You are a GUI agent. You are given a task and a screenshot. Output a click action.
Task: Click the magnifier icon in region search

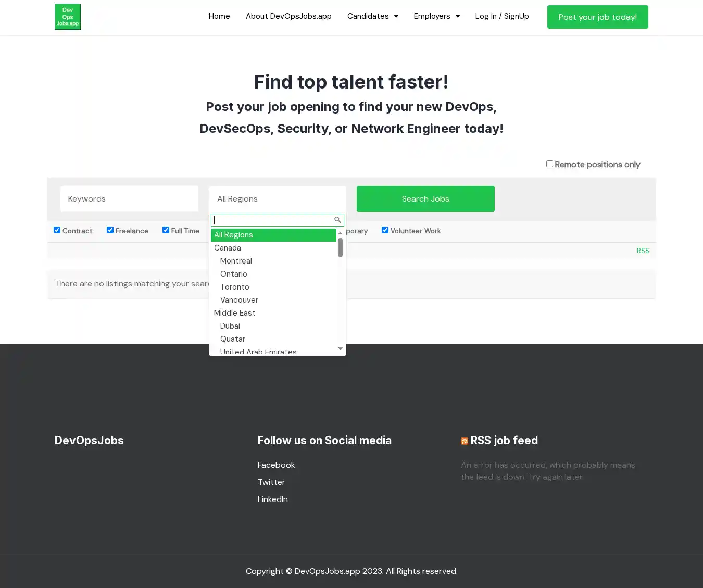point(337,220)
